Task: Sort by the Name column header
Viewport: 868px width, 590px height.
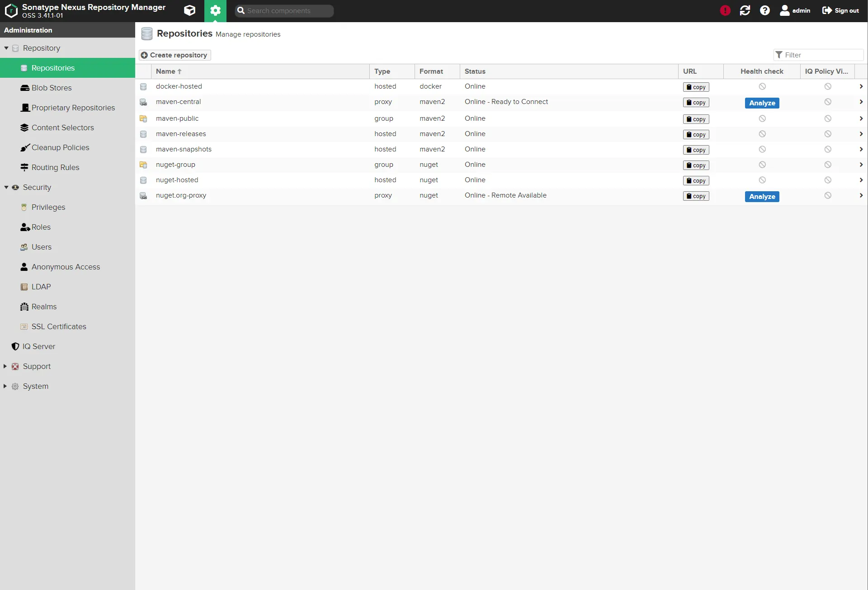Action: (x=165, y=71)
